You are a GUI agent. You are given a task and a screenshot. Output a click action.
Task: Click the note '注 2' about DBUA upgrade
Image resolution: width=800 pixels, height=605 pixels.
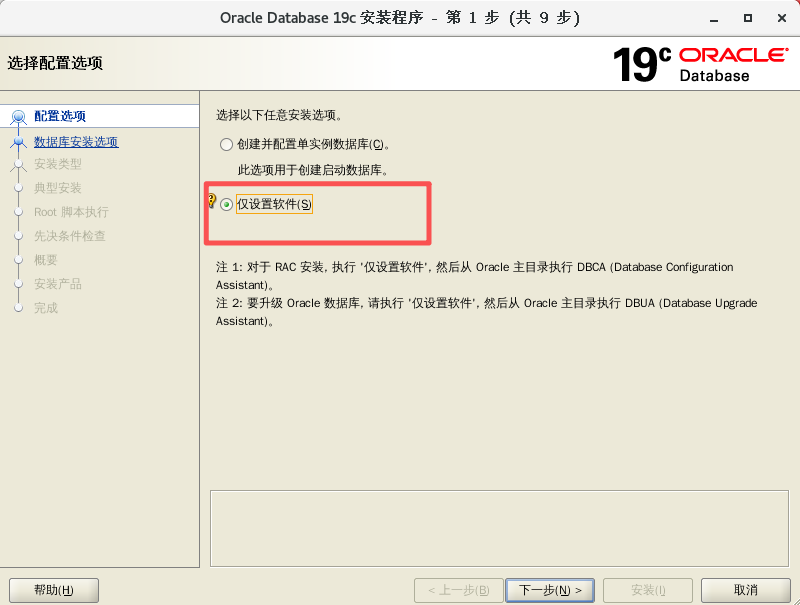coord(486,312)
